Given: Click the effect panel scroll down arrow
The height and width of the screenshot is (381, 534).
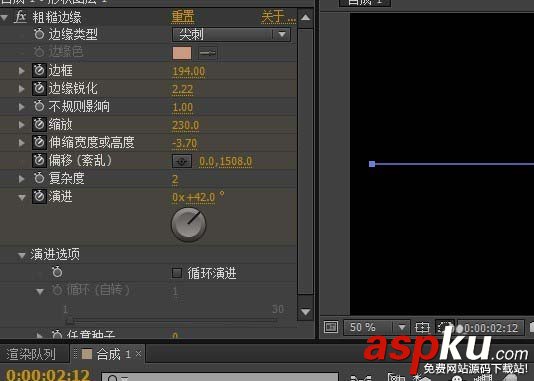Looking at the screenshot, I should tap(305, 312).
